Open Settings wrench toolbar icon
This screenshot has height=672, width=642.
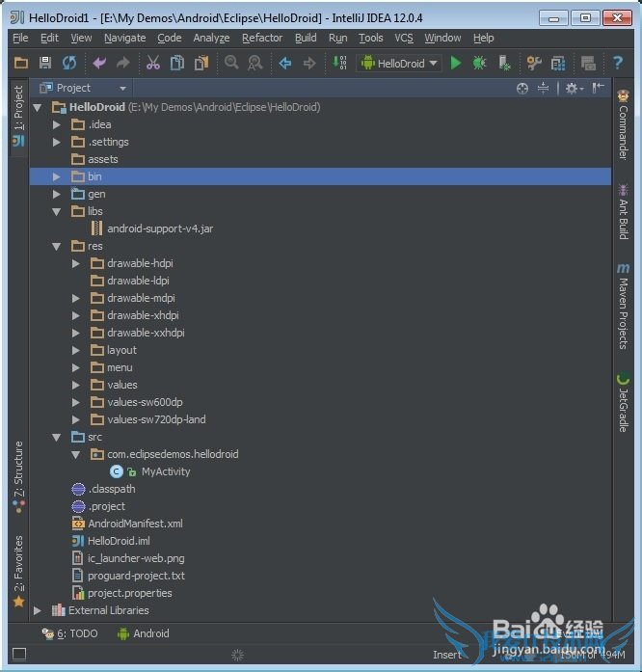534,64
